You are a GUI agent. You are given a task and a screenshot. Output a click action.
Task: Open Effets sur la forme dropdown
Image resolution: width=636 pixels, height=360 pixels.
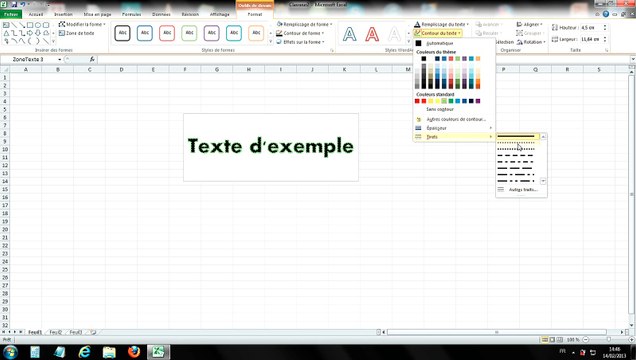point(301,42)
